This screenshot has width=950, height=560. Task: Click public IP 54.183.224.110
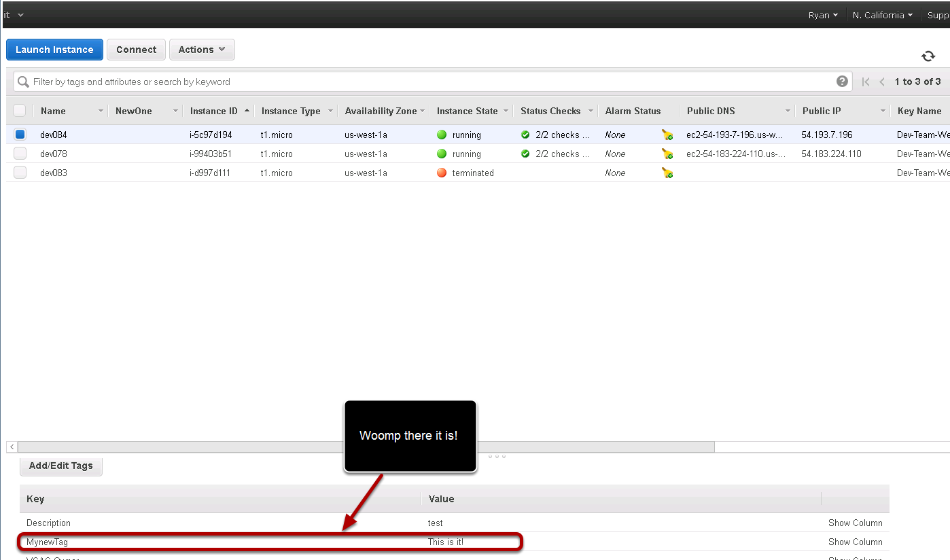point(831,154)
